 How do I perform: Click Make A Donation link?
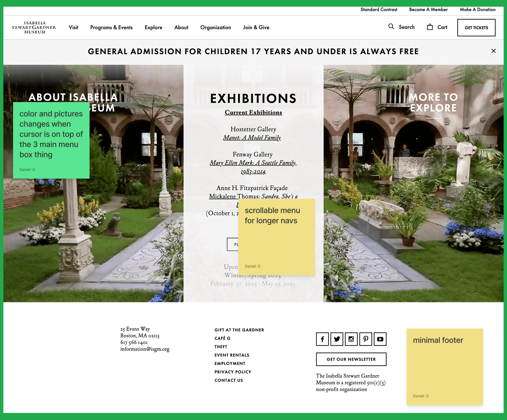point(478,10)
